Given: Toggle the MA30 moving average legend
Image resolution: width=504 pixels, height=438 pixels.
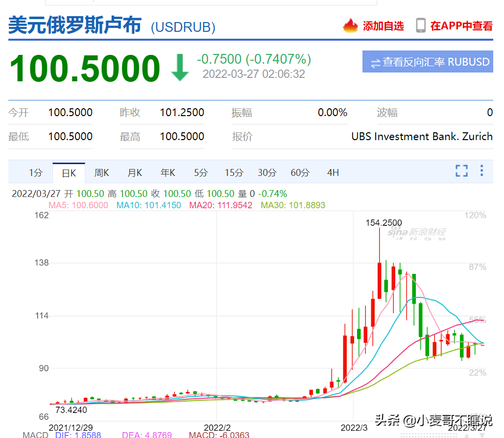Looking at the screenshot, I should [293, 205].
